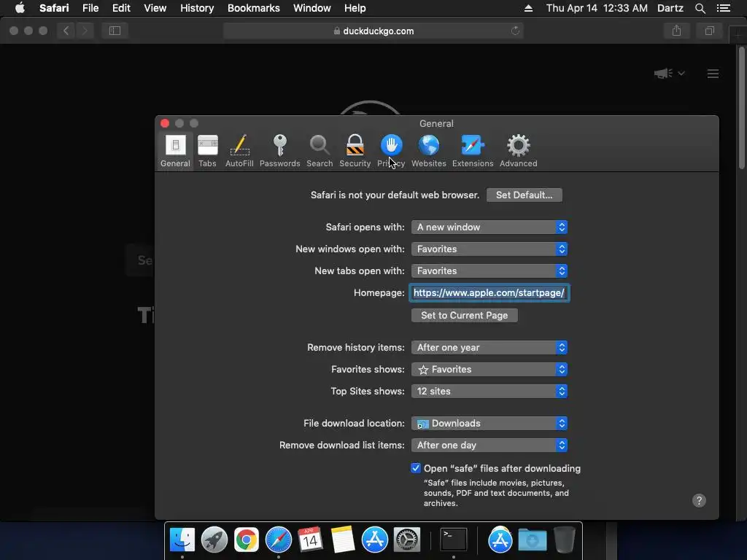The image size is (747, 560).
Task: Open the Passwords preferences pane
Action: [x=279, y=151]
